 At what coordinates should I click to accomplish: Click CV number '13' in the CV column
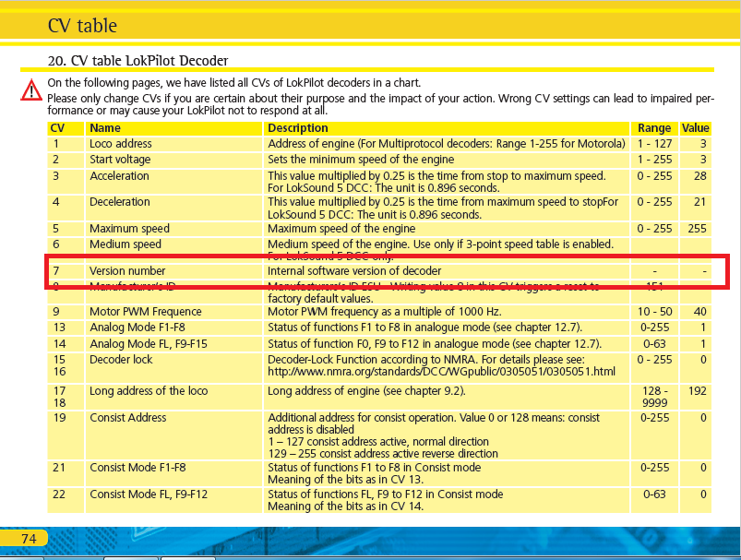pos(60,328)
